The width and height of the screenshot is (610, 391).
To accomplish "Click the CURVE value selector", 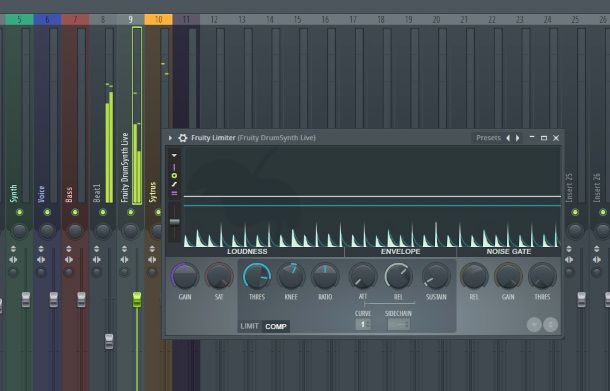I will [363, 324].
